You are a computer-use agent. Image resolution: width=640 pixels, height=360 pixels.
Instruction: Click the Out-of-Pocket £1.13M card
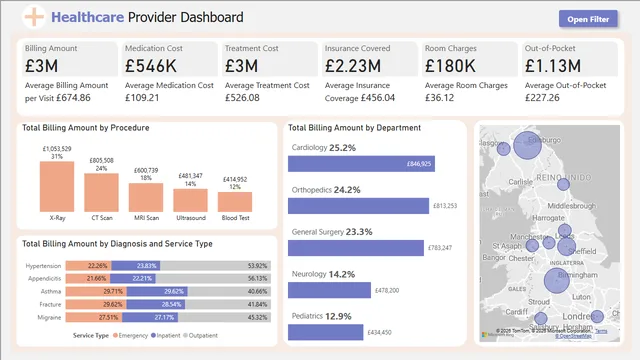pos(570,59)
